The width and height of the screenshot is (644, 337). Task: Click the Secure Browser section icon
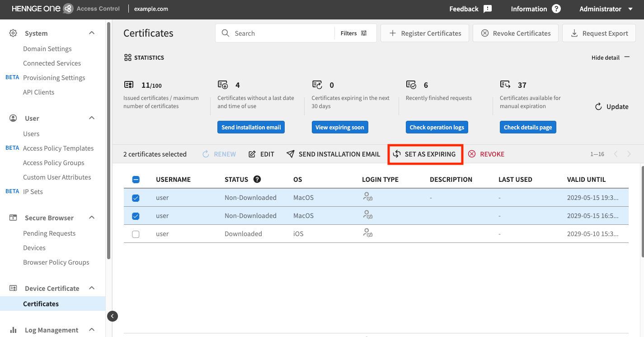pyautogui.click(x=13, y=218)
